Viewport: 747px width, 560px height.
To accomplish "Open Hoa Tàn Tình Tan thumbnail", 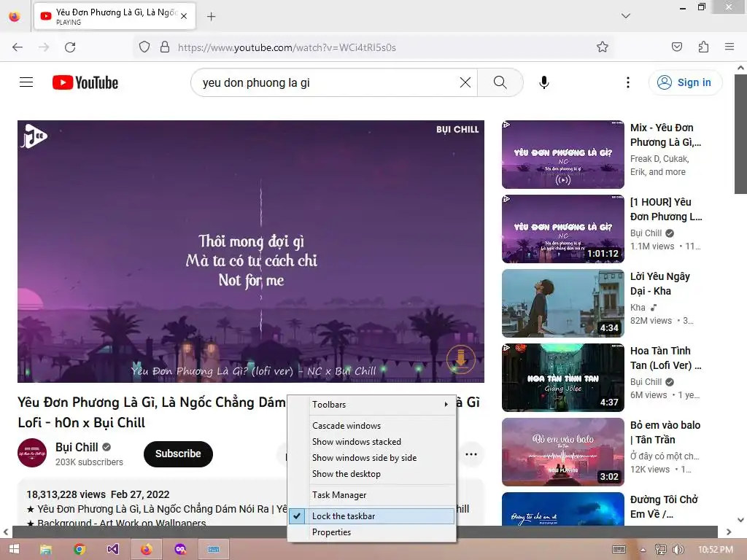I will click(562, 377).
